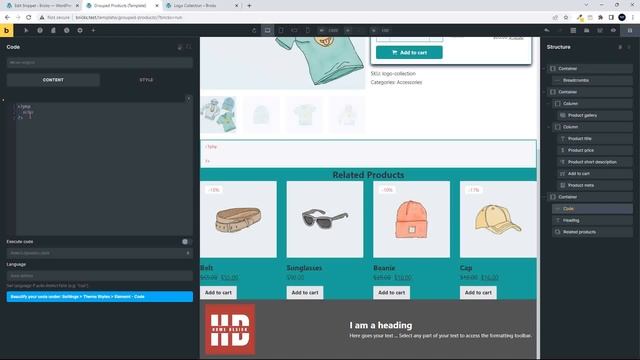This screenshot has width=640, height=360.
Task: Select Breadcrumbs in Structure tree
Action: [591, 80]
